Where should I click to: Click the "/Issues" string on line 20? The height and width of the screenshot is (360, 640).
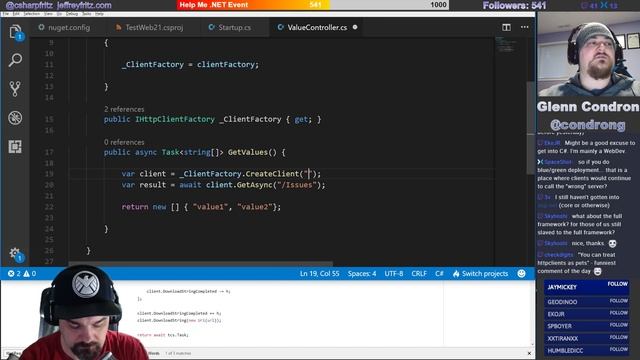297,185
